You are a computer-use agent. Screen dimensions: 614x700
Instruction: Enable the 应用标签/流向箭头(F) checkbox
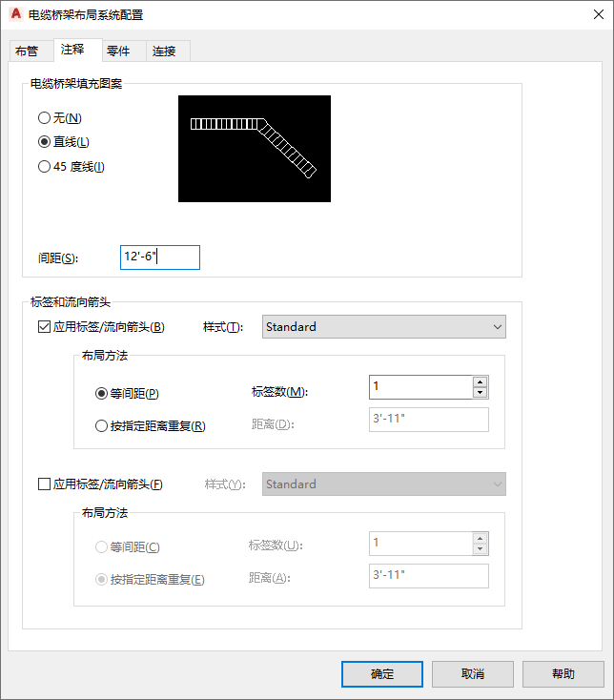(x=100, y=484)
